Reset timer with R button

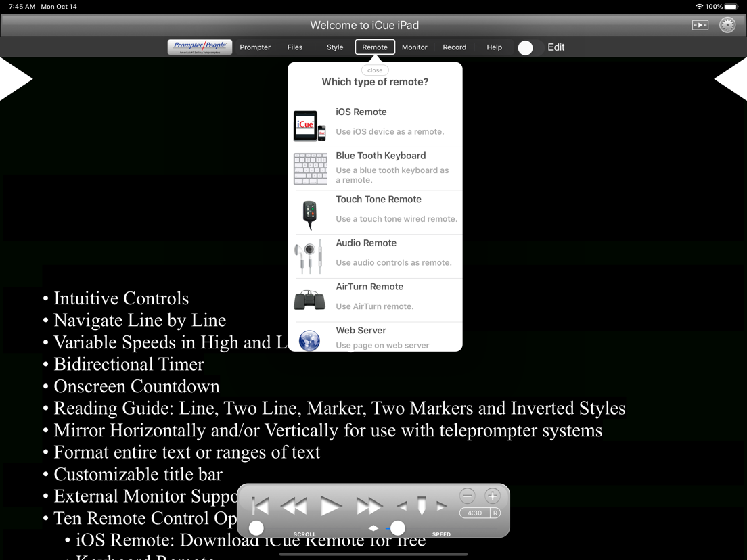pos(495,513)
